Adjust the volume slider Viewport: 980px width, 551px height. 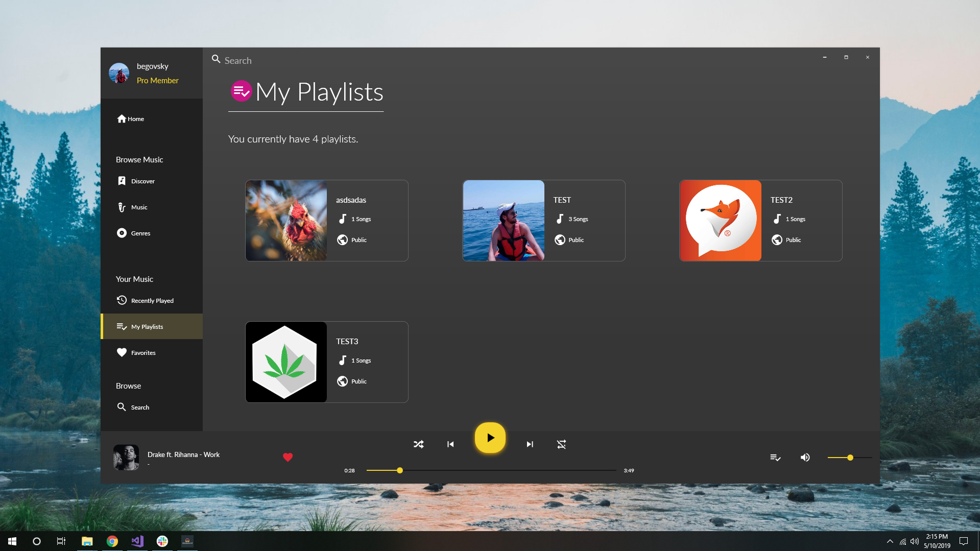[849, 458]
